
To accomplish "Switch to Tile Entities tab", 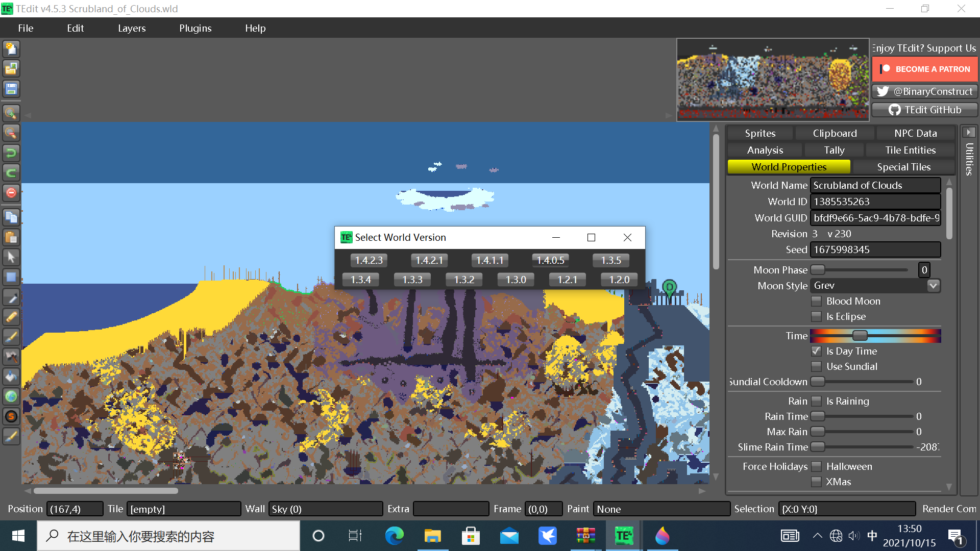I will point(910,149).
